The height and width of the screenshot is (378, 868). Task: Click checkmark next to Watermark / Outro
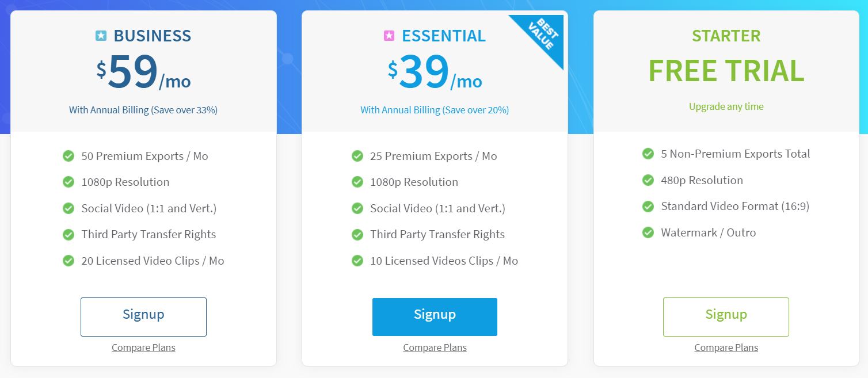point(648,232)
